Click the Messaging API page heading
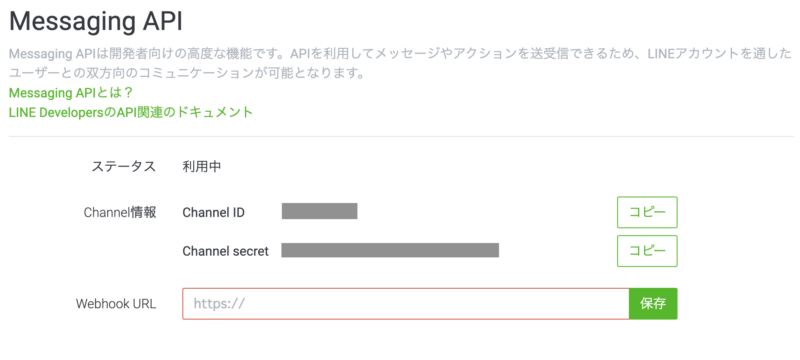The image size is (800, 360). pos(96,22)
